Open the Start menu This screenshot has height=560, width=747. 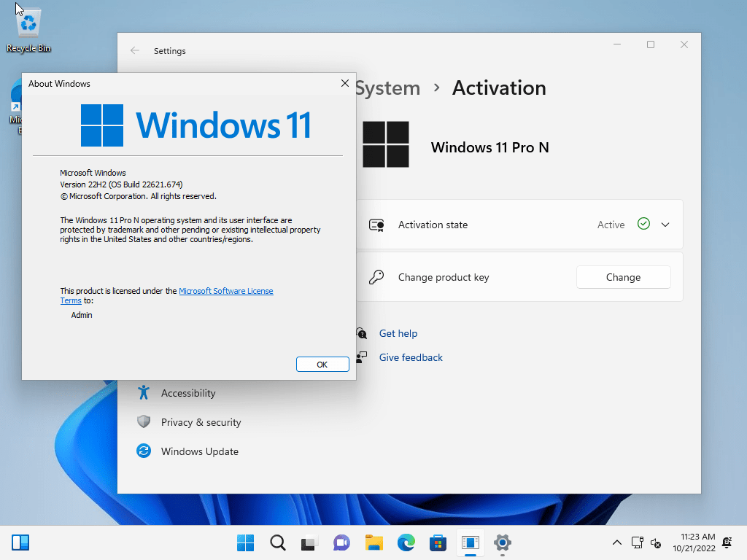[246, 542]
